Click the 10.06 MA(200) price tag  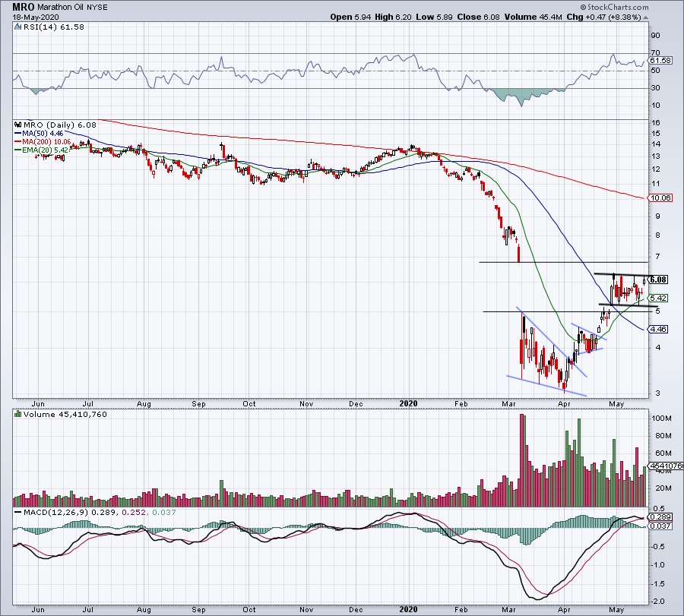tap(660, 198)
